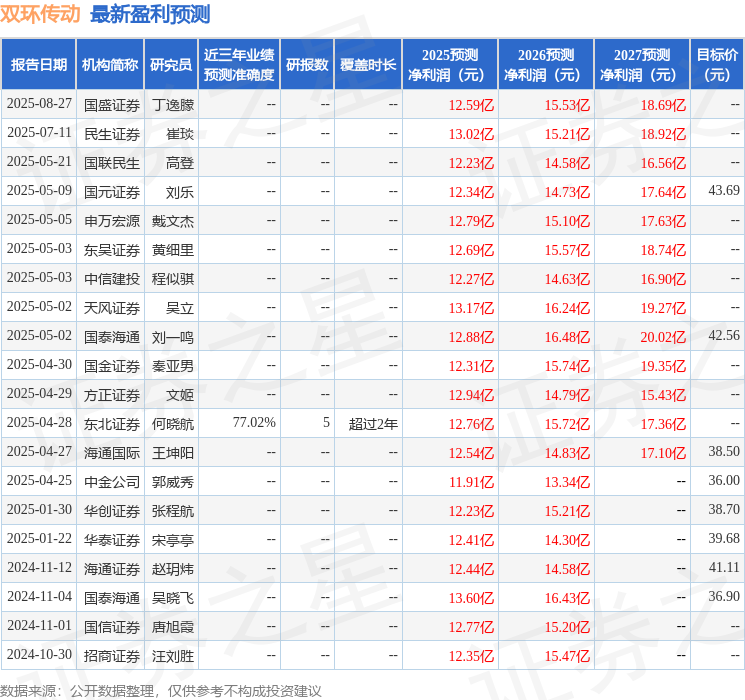This screenshot has height=700, width=745.
Task: Click the 双环传动 title text
Action: (40, 14)
